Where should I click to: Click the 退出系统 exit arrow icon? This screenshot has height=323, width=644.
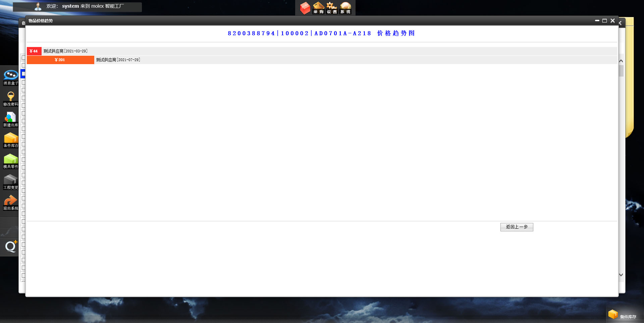click(x=11, y=202)
